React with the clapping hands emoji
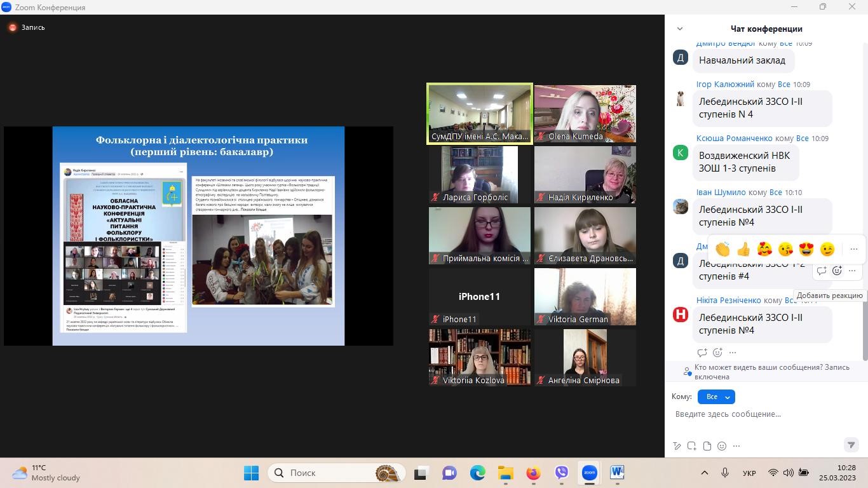The height and width of the screenshot is (488, 868). [722, 249]
